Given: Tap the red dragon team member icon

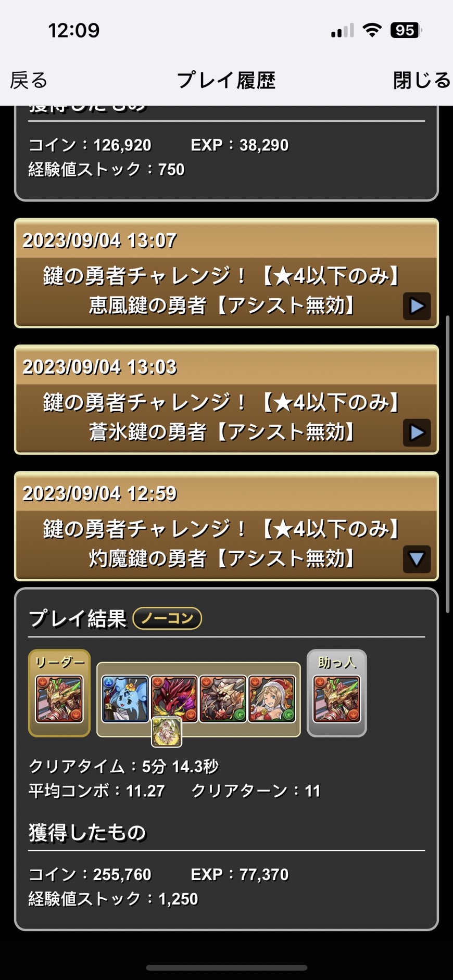Looking at the screenshot, I should [x=174, y=698].
